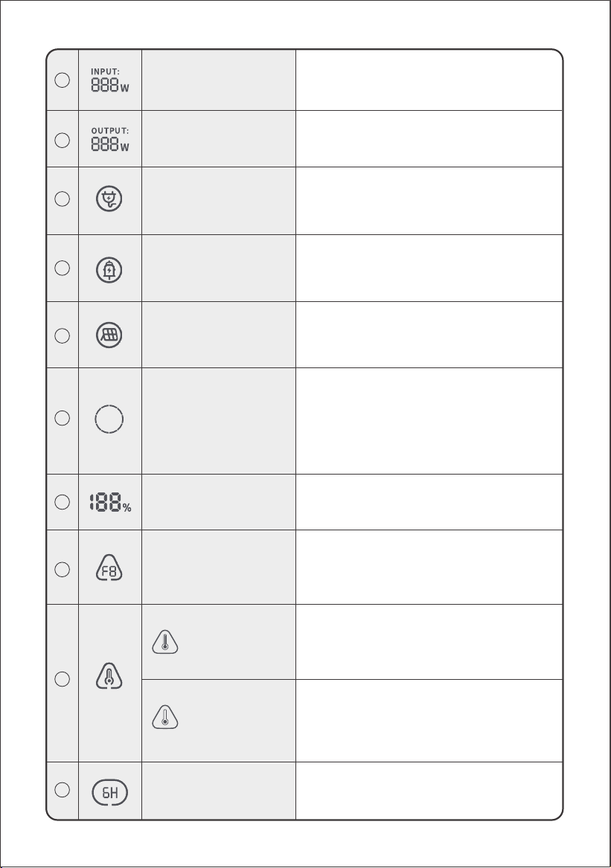Select the 188% battery percentage display

110,504
